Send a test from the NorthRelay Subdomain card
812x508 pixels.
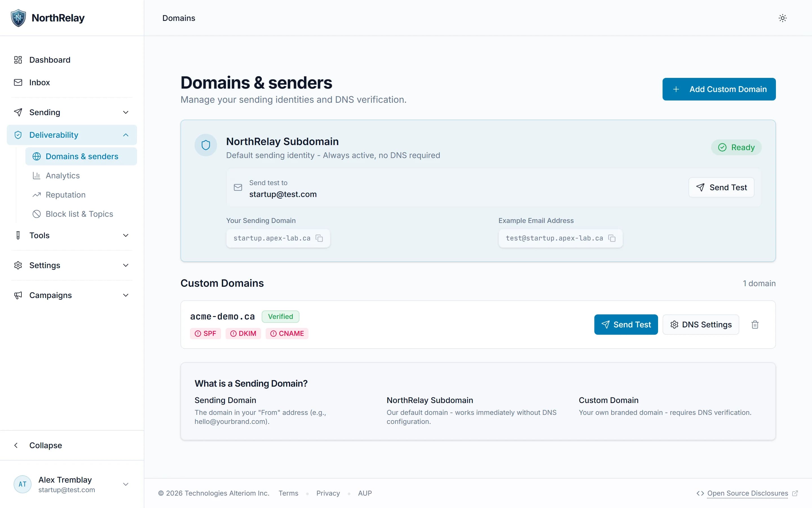[x=721, y=187]
